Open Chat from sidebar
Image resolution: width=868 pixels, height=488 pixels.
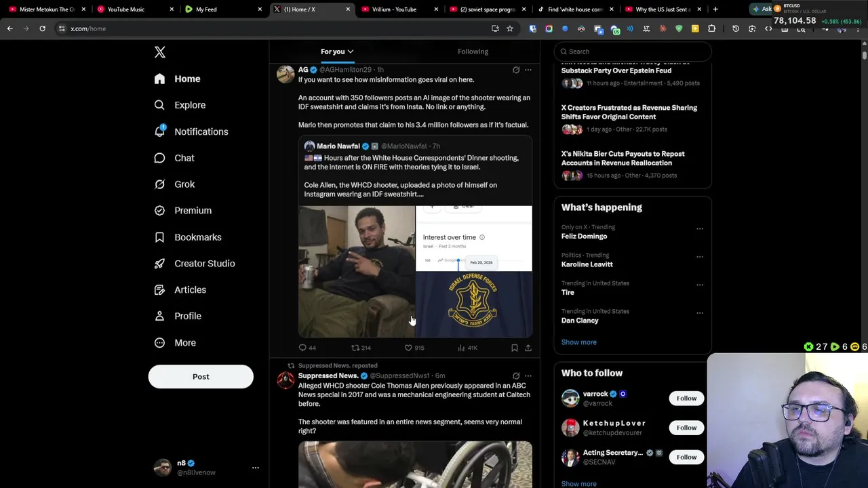coord(174,158)
